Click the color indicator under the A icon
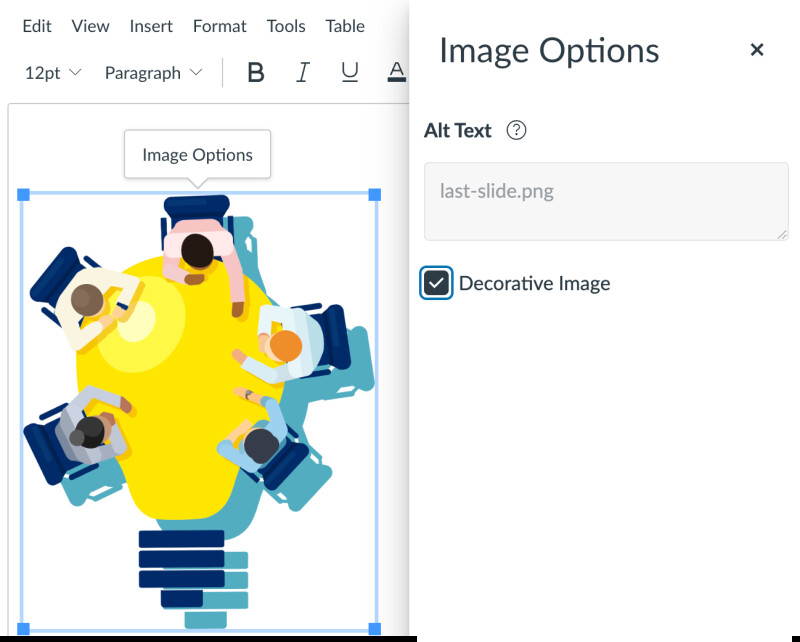 (x=396, y=80)
